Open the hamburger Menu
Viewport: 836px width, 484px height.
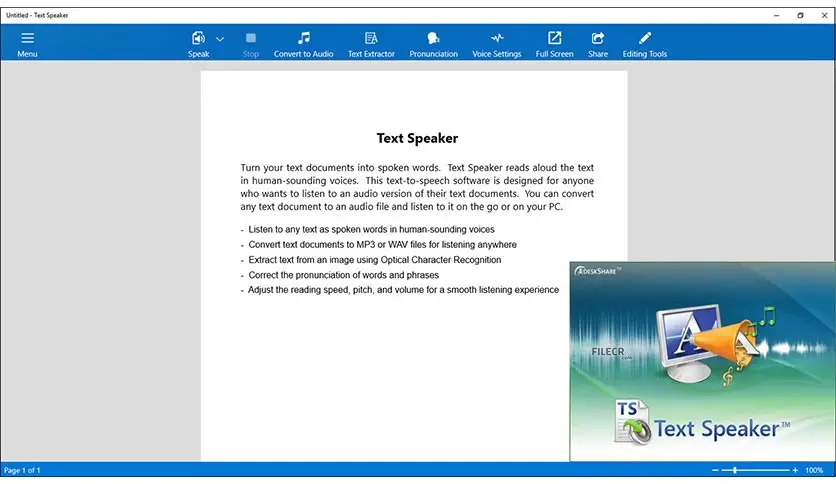click(x=27, y=44)
